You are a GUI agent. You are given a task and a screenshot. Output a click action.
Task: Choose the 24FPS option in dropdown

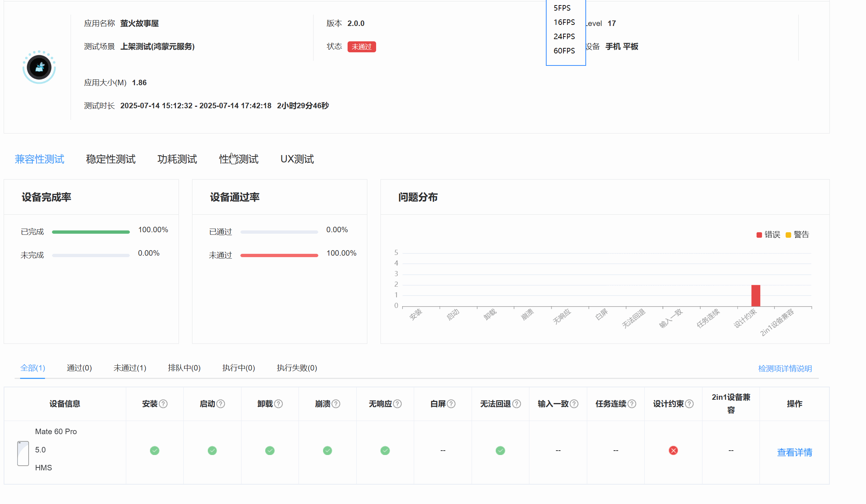click(564, 37)
